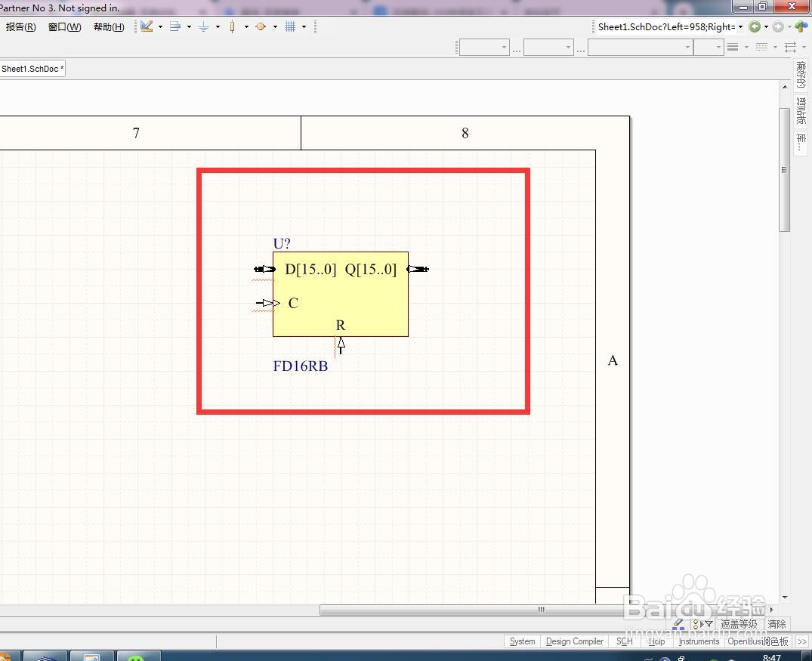812x661 pixels.
Task: Open the 帮助(H) help menu
Action: pyautogui.click(x=109, y=27)
